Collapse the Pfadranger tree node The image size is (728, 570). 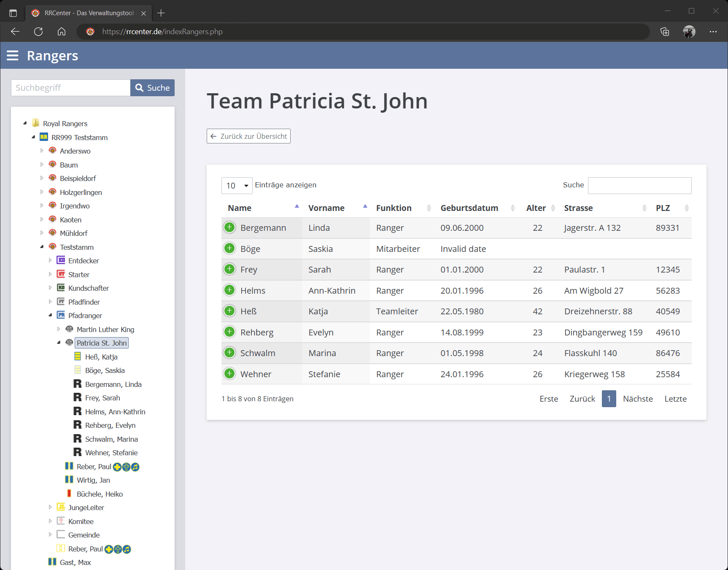pyautogui.click(x=50, y=315)
